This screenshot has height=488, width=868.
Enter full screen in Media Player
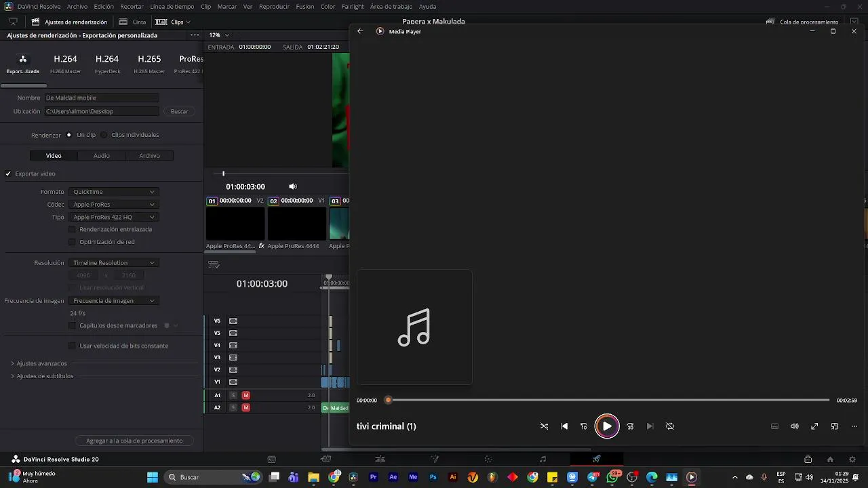814,426
